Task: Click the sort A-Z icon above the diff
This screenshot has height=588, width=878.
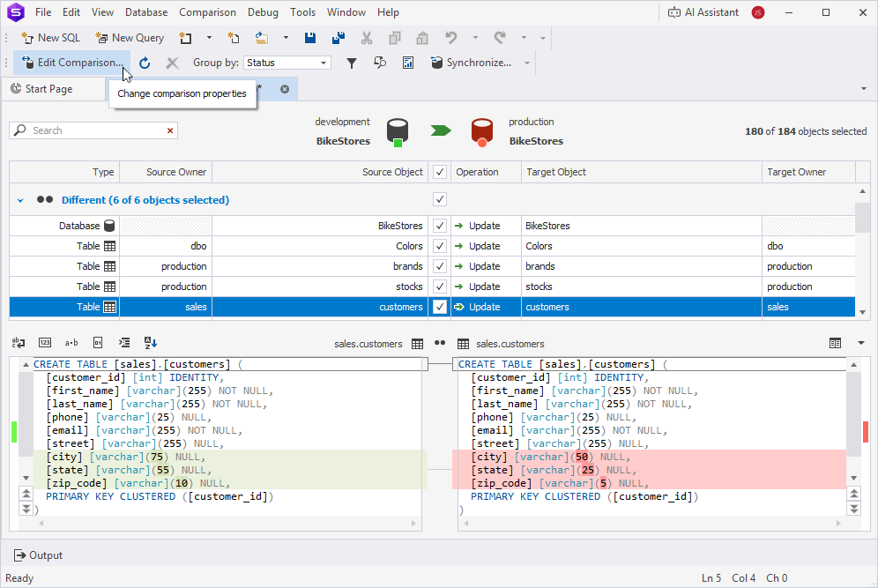Action: point(150,342)
